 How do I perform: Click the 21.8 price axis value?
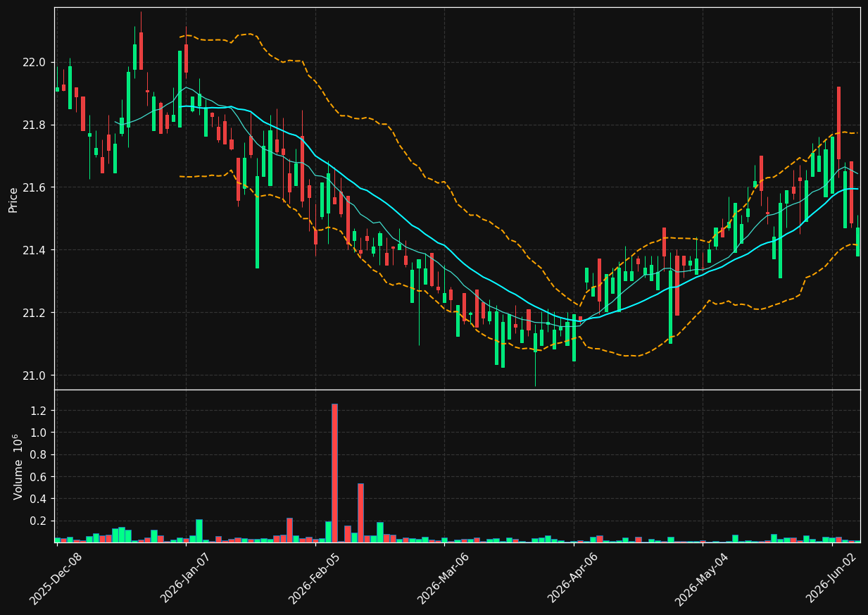(x=34, y=125)
